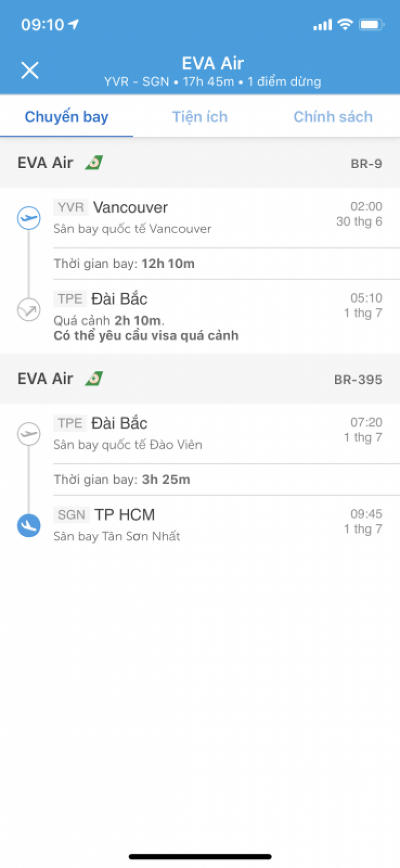The height and width of the screenshot is (868, 400).
Task: Tap the SGN airport code badge
Action: [x=71, y=515]
